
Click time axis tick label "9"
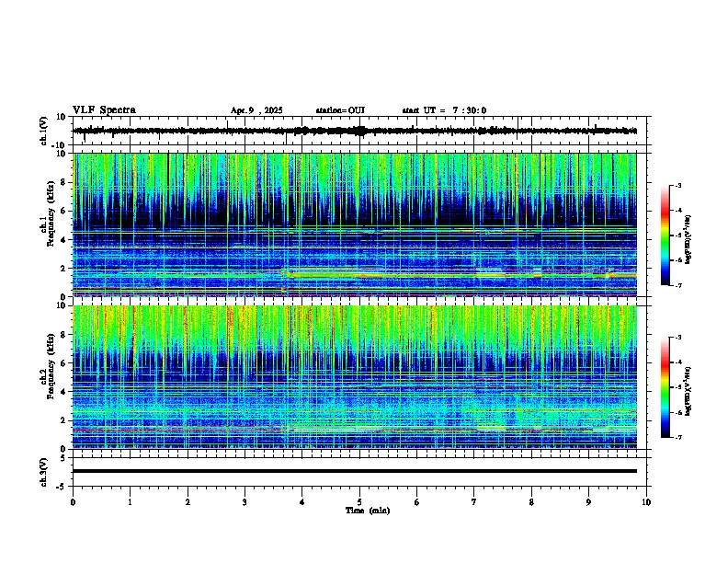pos(588,502)
